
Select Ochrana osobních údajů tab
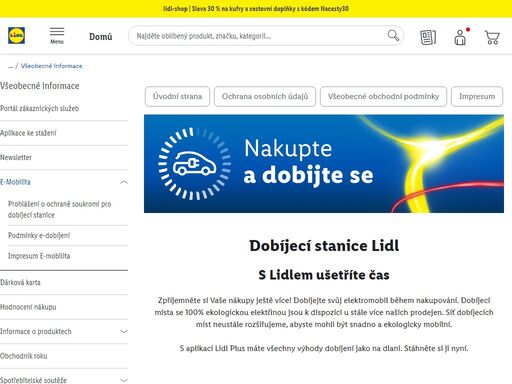(265, 96)
